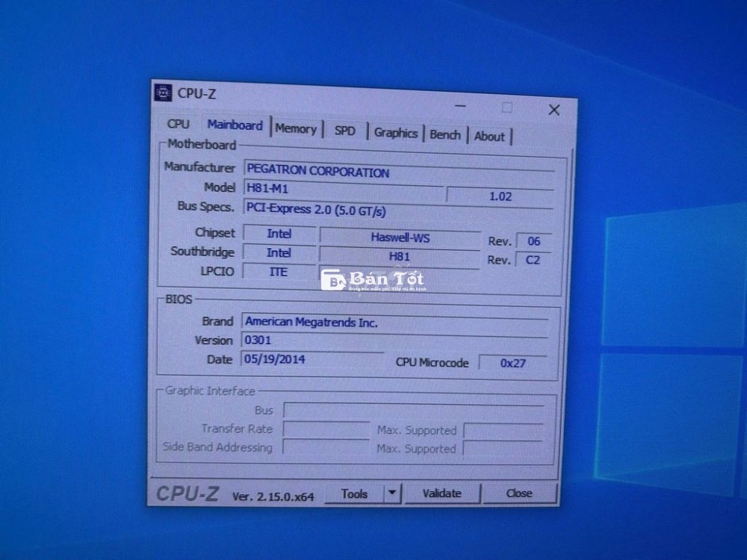Screen dimensions: 747x560
Task: Click the Southbridge vendor Intel field
Action: point(279,252)
